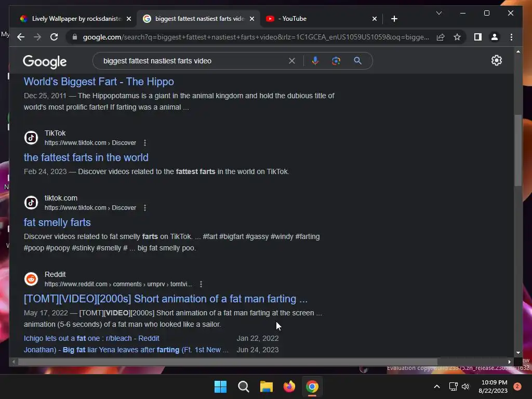
Task: Open the clock and date panel
Action: [x=493, y=387]
